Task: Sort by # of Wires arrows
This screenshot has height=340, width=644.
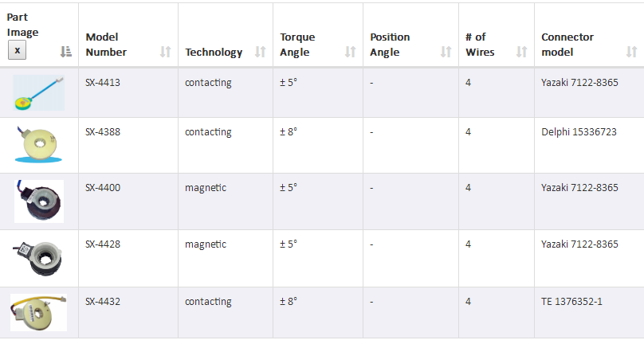Action: point(521,51)
